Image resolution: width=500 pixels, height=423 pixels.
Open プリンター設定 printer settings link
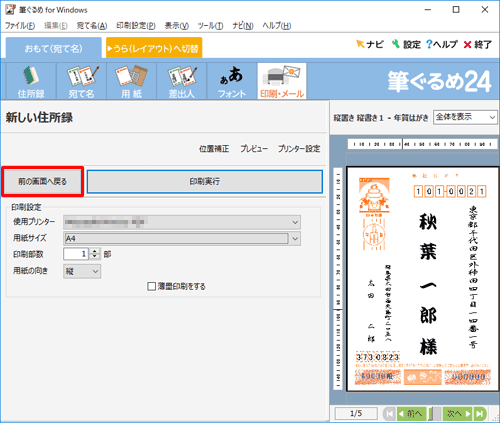(299, 149)
